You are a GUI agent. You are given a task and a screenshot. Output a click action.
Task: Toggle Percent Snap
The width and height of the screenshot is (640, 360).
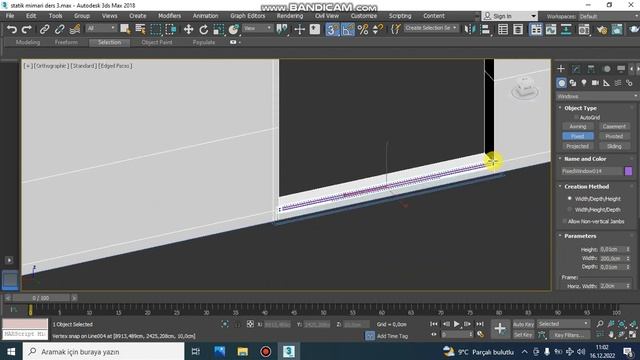(362, 29)
